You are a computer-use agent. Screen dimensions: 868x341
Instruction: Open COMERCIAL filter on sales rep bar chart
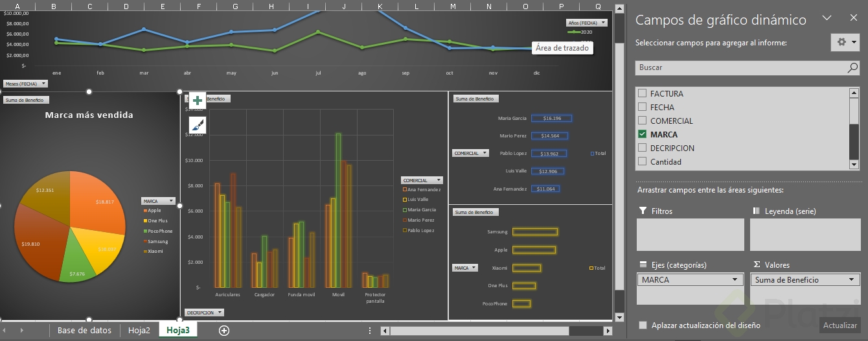click(470, 154)
